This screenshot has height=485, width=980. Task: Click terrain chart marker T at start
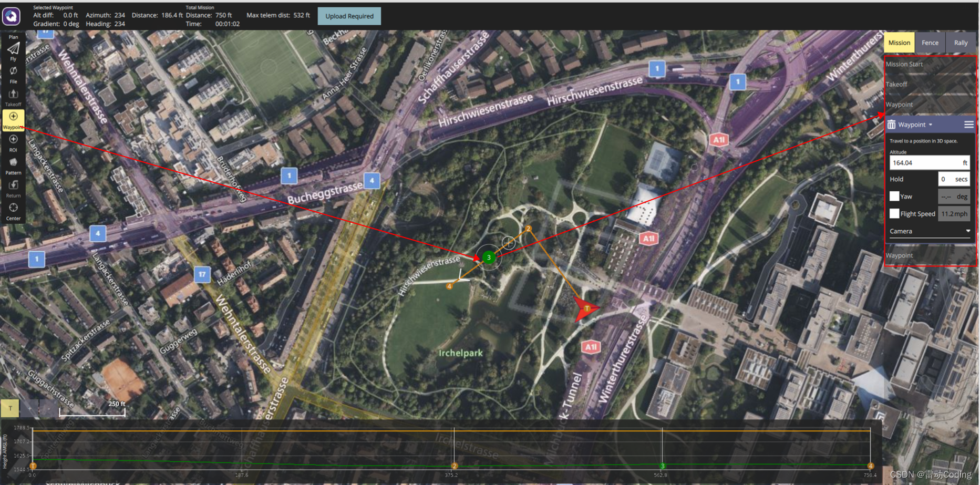tap(33, 466)
